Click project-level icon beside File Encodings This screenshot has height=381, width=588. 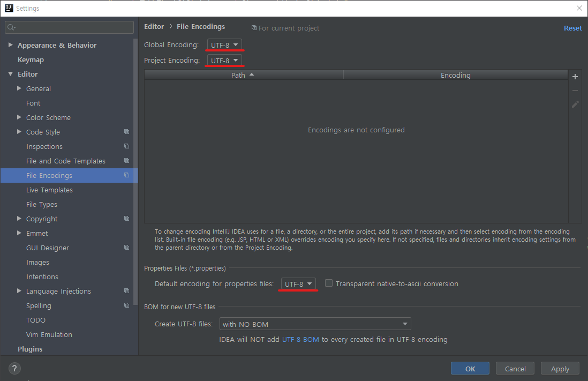127,175
